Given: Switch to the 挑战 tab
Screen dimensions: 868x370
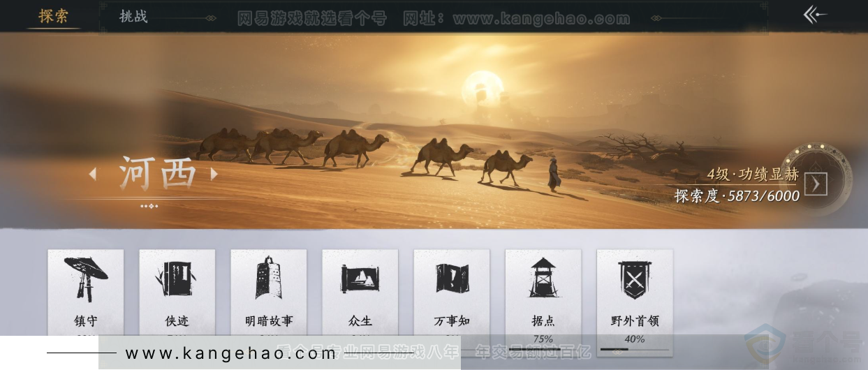Looking at the screenshot, I should click(x=133, y=16).
